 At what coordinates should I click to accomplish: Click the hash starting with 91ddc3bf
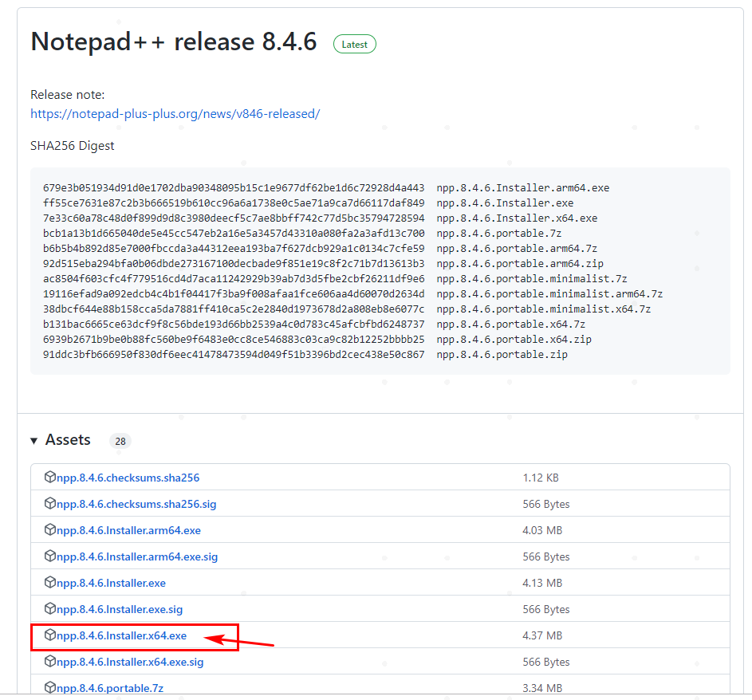tap(234, 356)
